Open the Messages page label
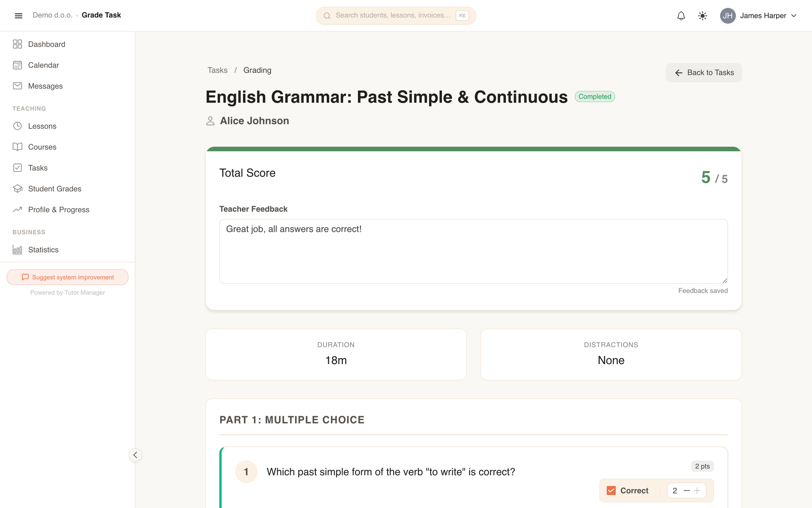 point(45,86)
